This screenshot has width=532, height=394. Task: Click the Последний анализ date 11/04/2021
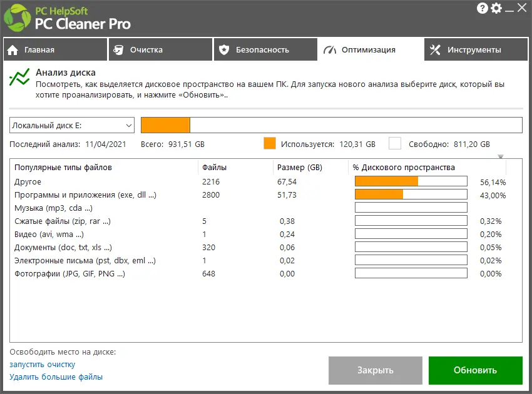coord(106,144)
